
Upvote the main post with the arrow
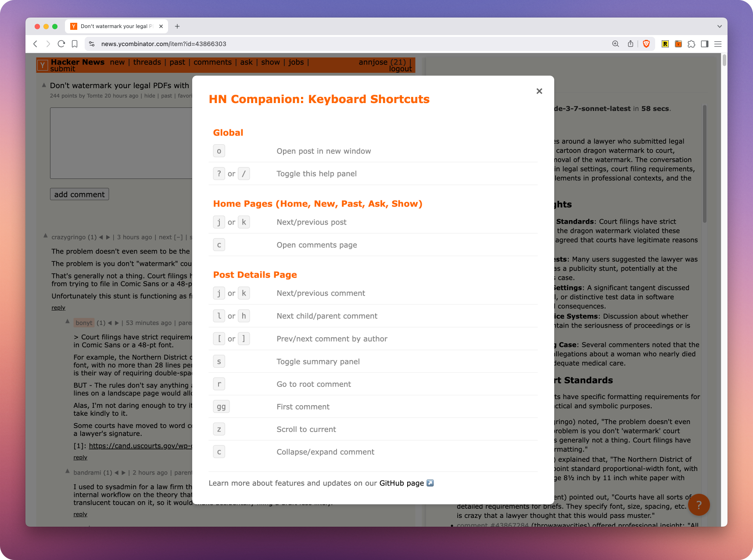pos(44,85)
